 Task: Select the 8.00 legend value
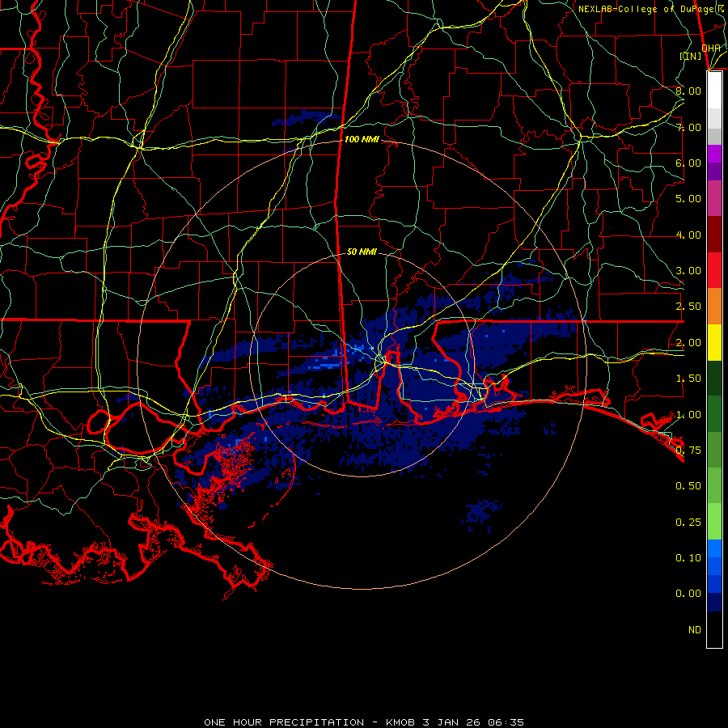pyautogui.click(x=688, y=91)
